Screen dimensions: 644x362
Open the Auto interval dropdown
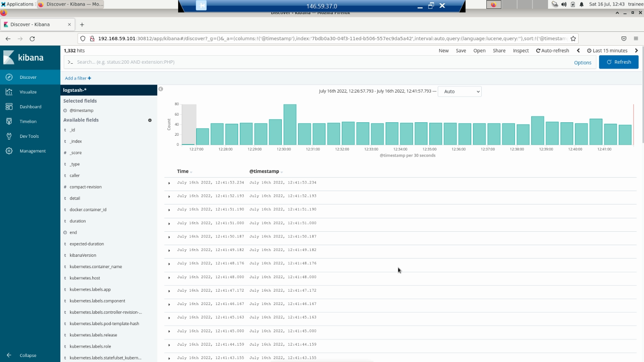click(460, 91)
